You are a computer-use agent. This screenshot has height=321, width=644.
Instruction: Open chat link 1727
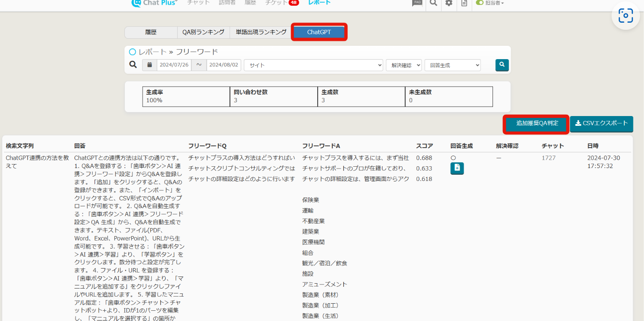coord(549,158)
